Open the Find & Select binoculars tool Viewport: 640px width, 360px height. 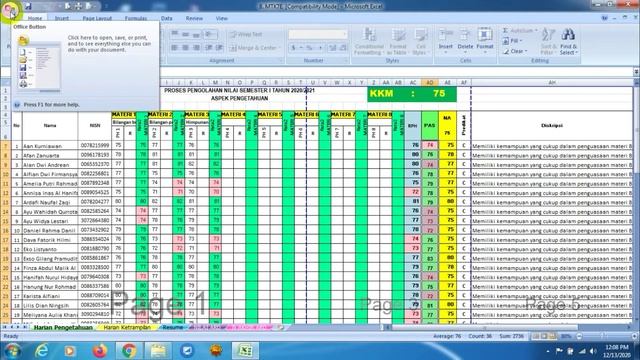(568, 41)
